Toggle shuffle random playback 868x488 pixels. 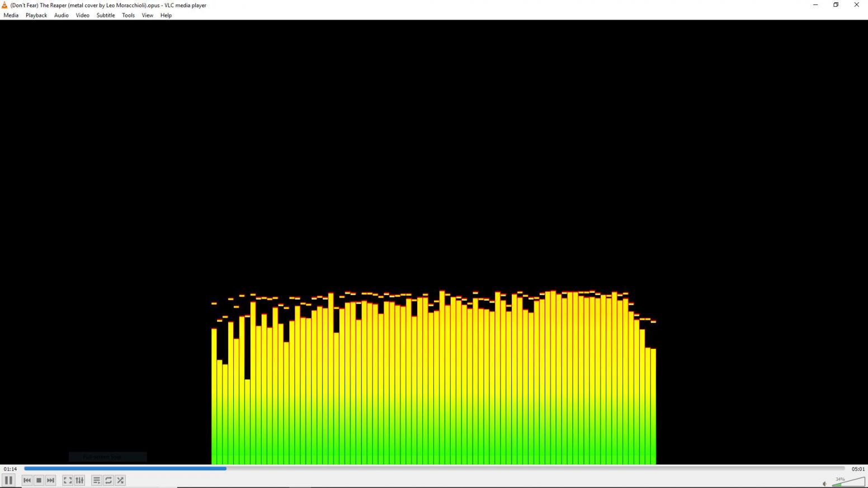(x=120, y=480)
